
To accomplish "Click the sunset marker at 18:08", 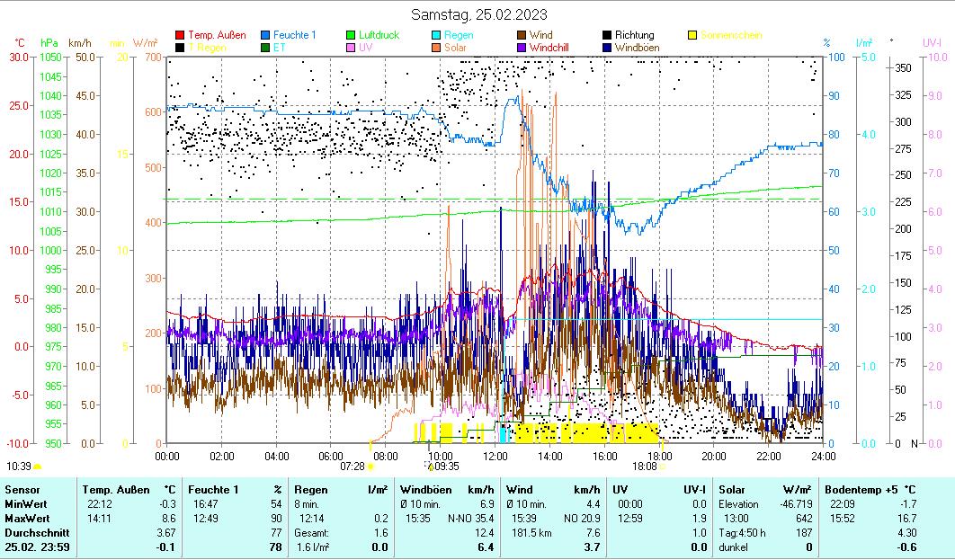I will pyautogui.click(x=662, y=467).
